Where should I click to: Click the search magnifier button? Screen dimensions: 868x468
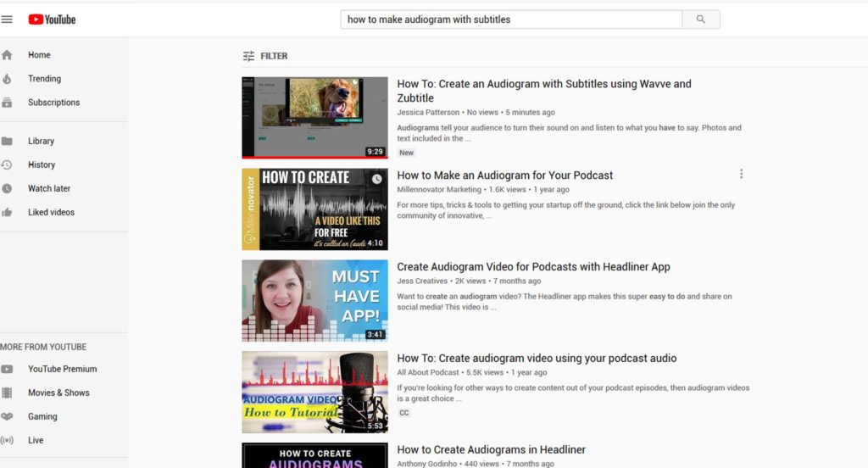701,19
